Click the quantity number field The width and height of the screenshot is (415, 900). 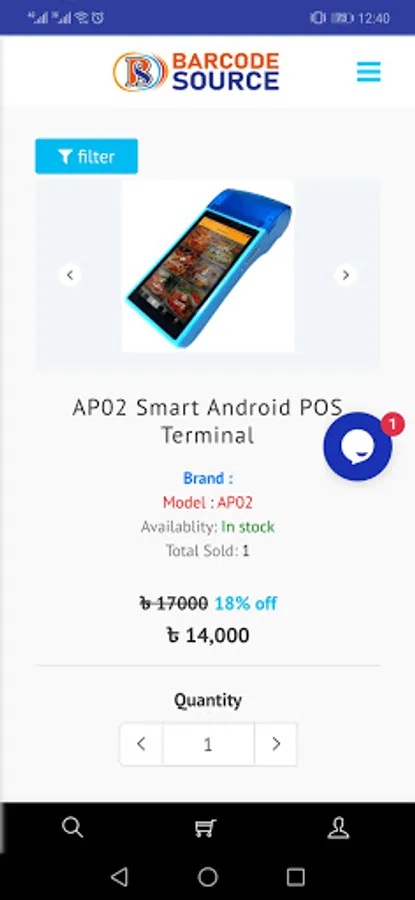(x=208, y=744)
